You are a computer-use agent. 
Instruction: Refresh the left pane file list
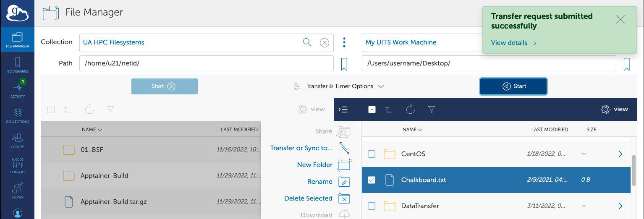89,109
